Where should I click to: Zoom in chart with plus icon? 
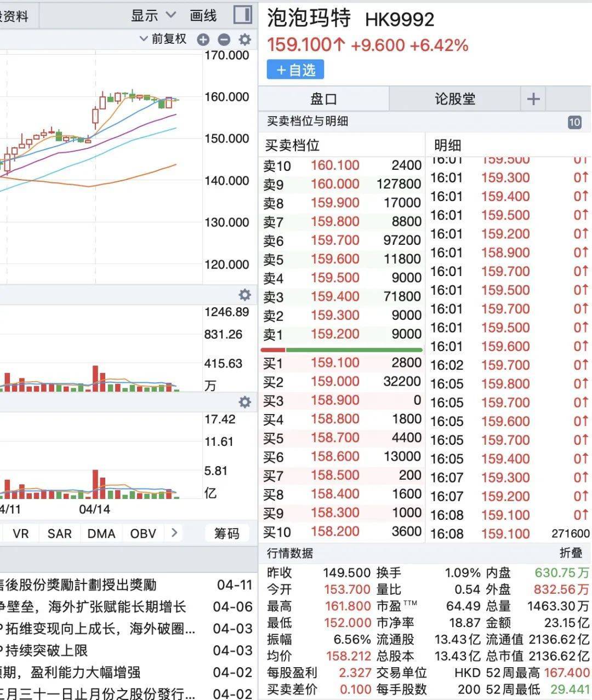tap(203, 39)
